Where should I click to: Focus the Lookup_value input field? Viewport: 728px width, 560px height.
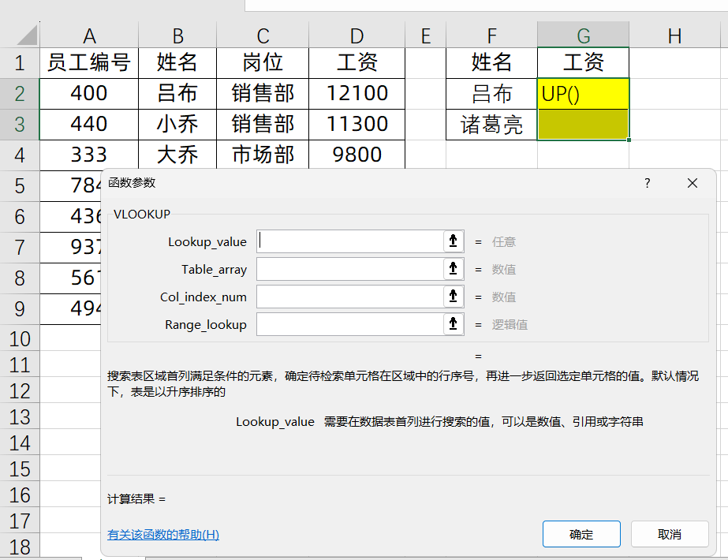click(x=350, y=241)
